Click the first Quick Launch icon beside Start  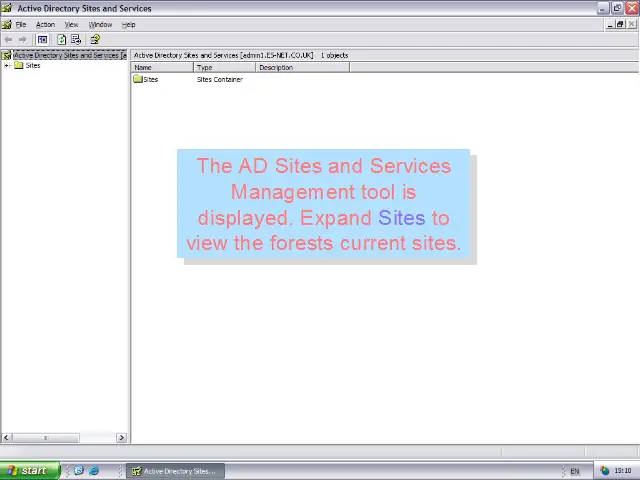[x=79, y=471]
